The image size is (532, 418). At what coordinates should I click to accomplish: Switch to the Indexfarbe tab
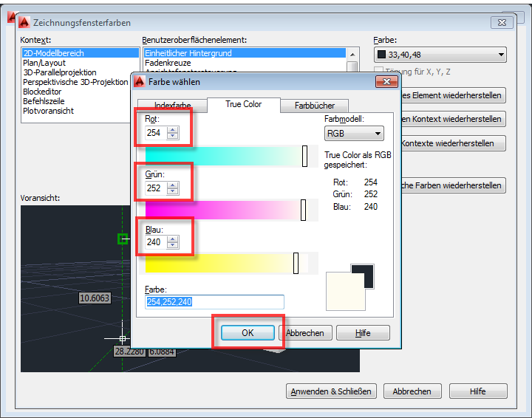pyautogui.click(x=174, y=106)
